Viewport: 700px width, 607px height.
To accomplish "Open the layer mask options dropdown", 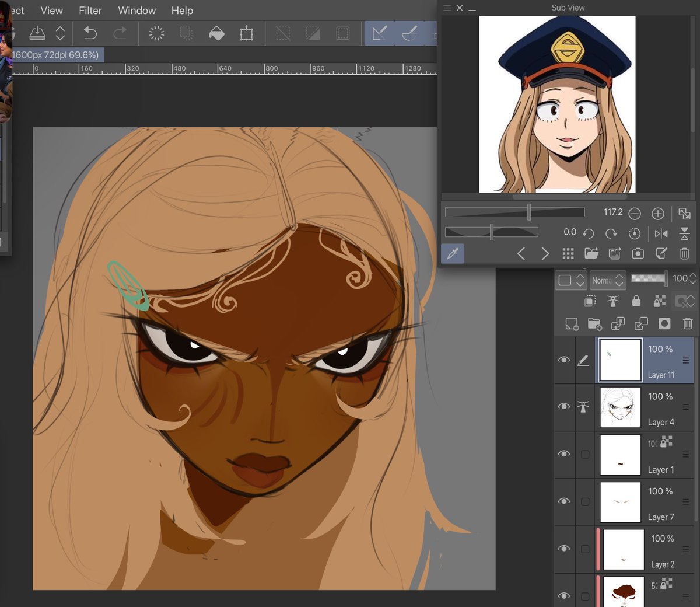I will pyautogui.click(x=685, y=301).
